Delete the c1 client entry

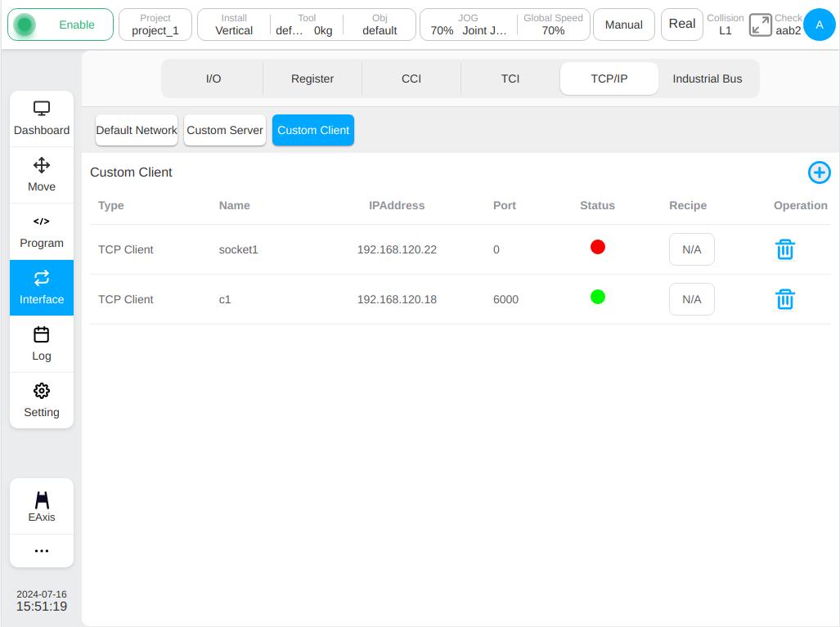(x=785, y=299)
